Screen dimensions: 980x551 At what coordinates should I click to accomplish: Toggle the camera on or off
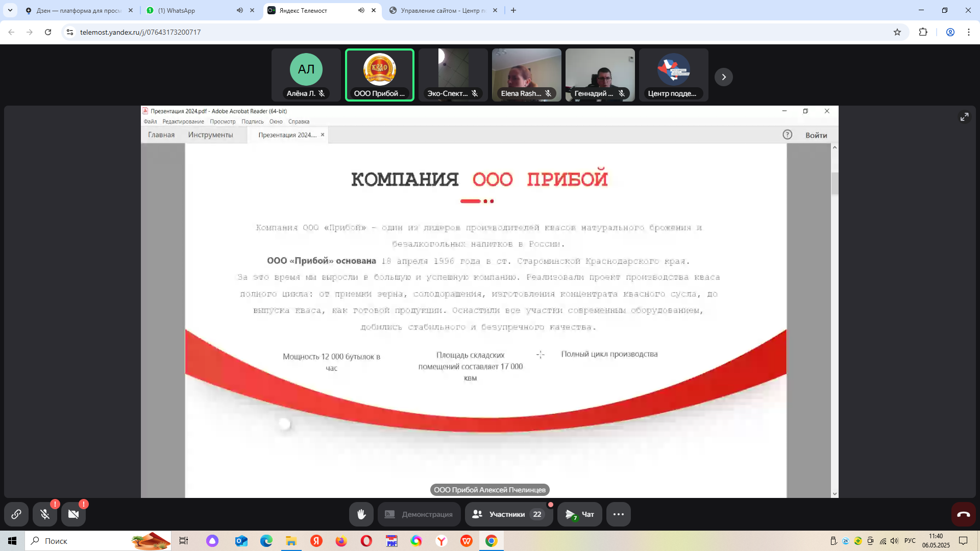point(73,514)
